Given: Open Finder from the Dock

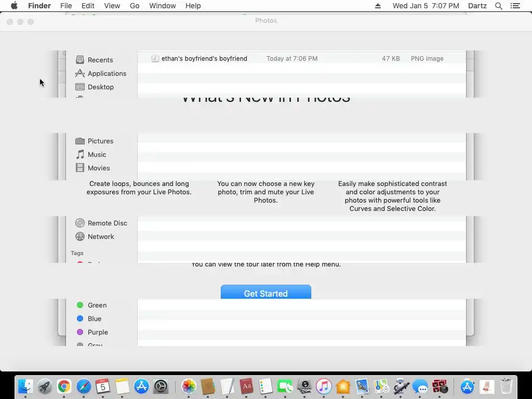Looking at the screenshot, I should pos(25,386).
